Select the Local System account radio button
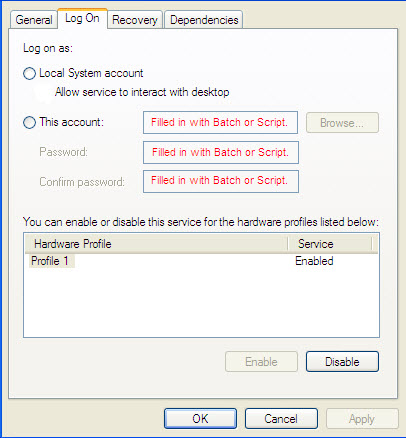Viewport: 406px width, 438px height. click(29, 73)
